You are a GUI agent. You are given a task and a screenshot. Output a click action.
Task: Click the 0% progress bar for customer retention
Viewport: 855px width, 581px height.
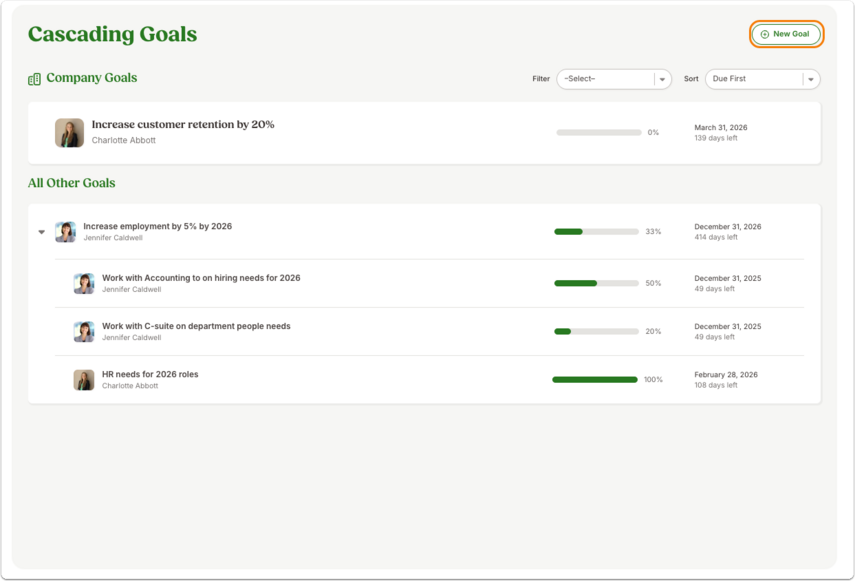(599, 132)
